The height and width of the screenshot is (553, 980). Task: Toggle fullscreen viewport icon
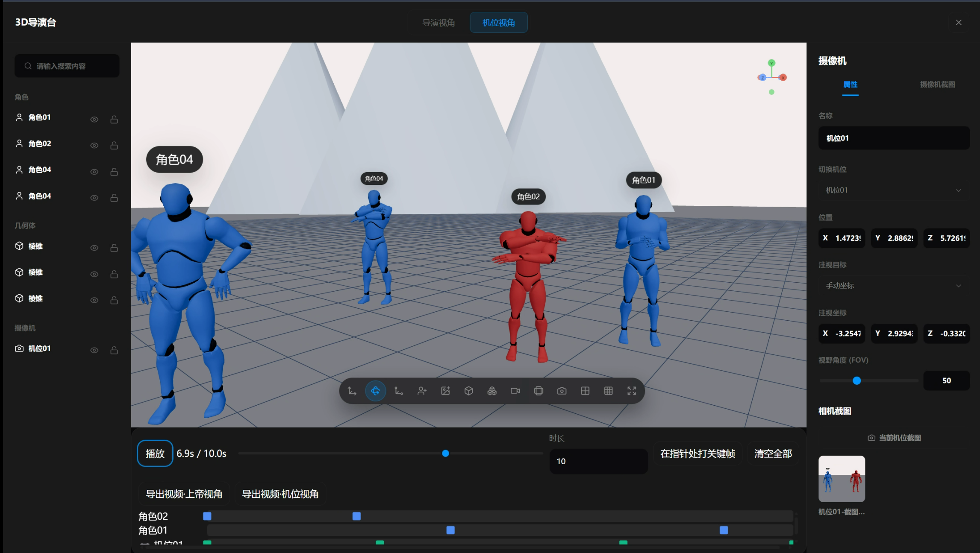pyautogui.click(x=632, y=391)
